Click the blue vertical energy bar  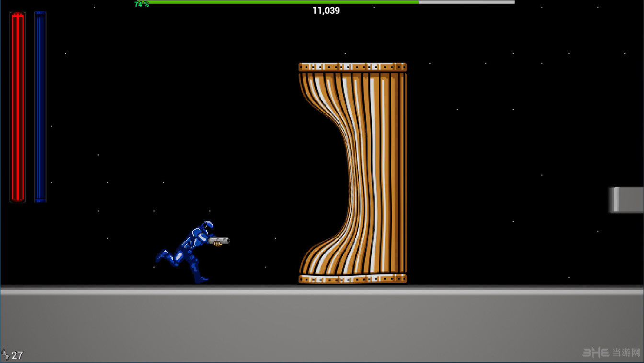coord(40,106)
